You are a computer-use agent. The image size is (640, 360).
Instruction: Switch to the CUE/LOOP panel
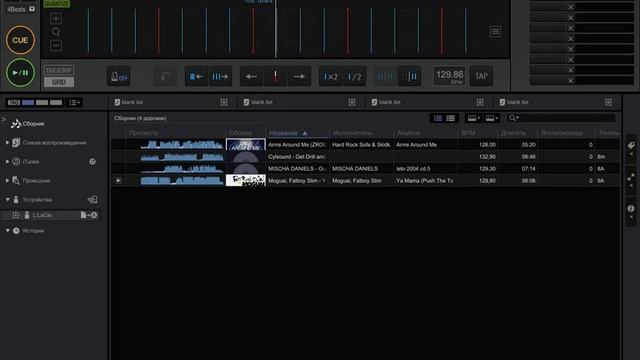click(x=59, y=70)
